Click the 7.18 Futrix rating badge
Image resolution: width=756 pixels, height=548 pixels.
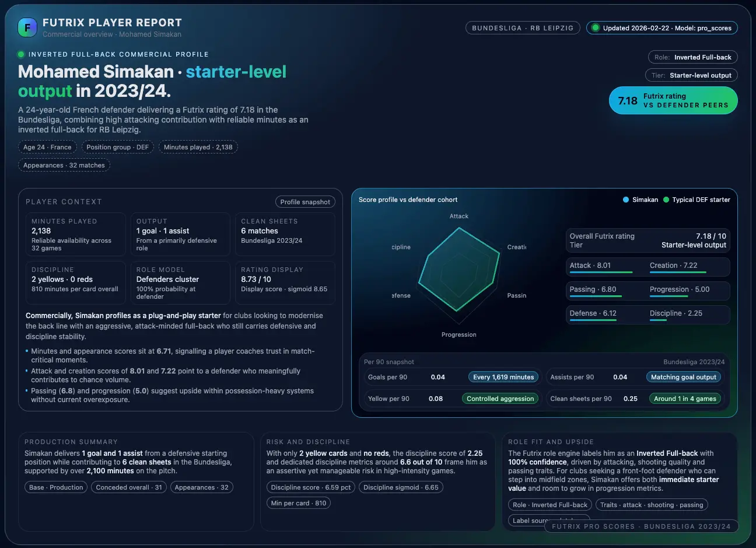(673, 100)
